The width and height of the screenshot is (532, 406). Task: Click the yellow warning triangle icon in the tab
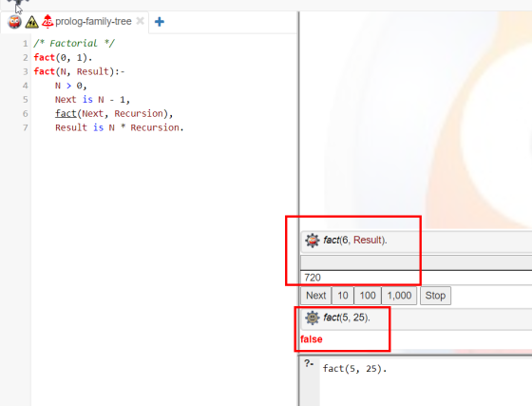point(31,22)
